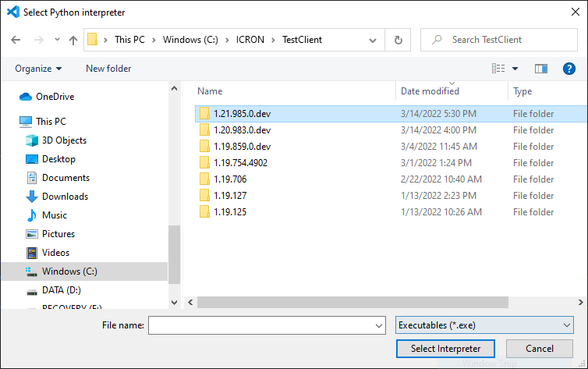Select Windows (C:) in the address breadcrumb
The image size is (588, 369).
[x=190, y=39]
